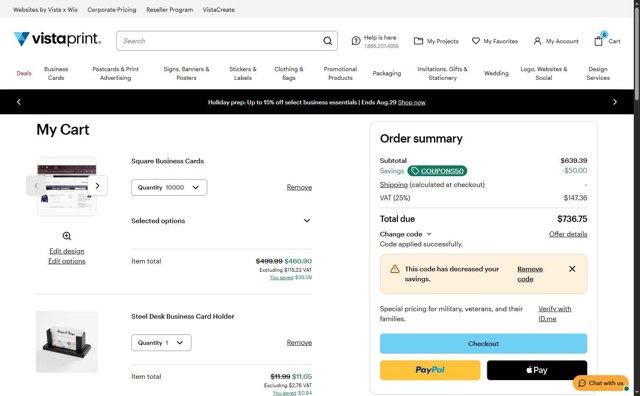Click the COUPON550 tag badge
The height and width of the screenshot is (396, 640).
(438, 171)
